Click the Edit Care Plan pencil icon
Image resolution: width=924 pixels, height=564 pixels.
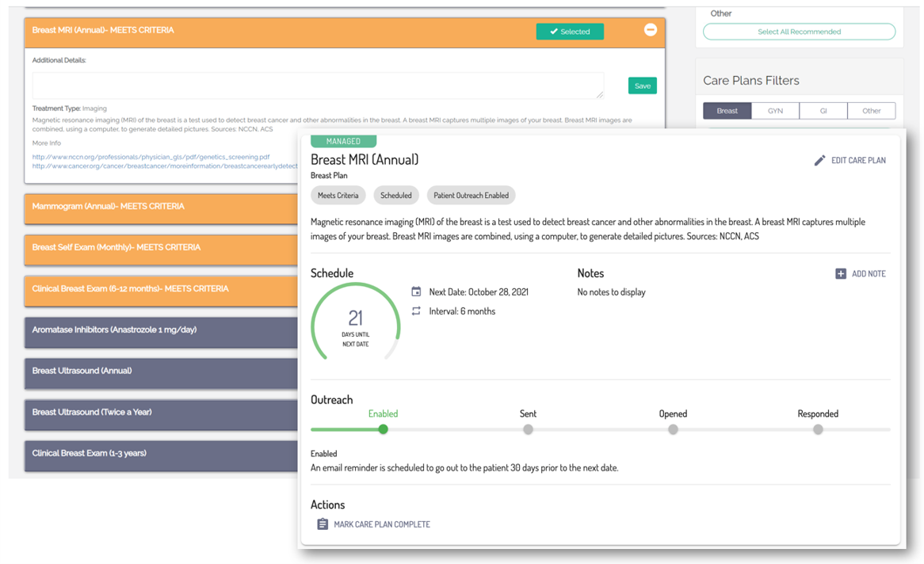coord(819,159)
